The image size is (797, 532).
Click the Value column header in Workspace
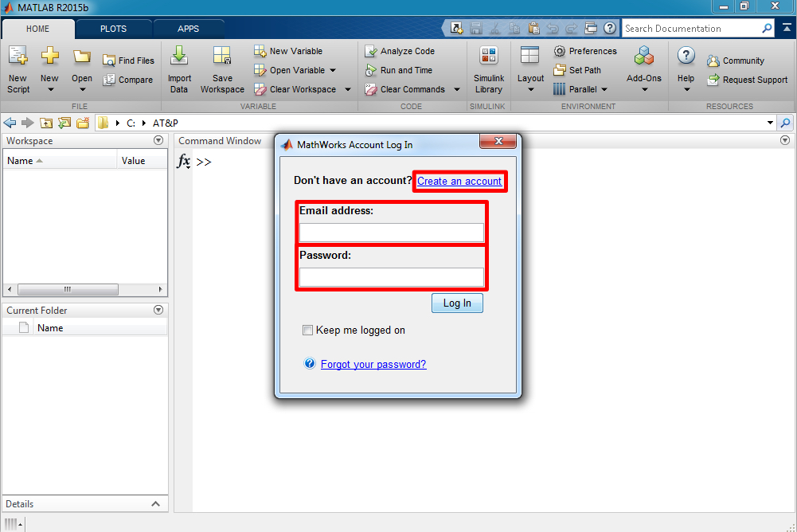143,161
